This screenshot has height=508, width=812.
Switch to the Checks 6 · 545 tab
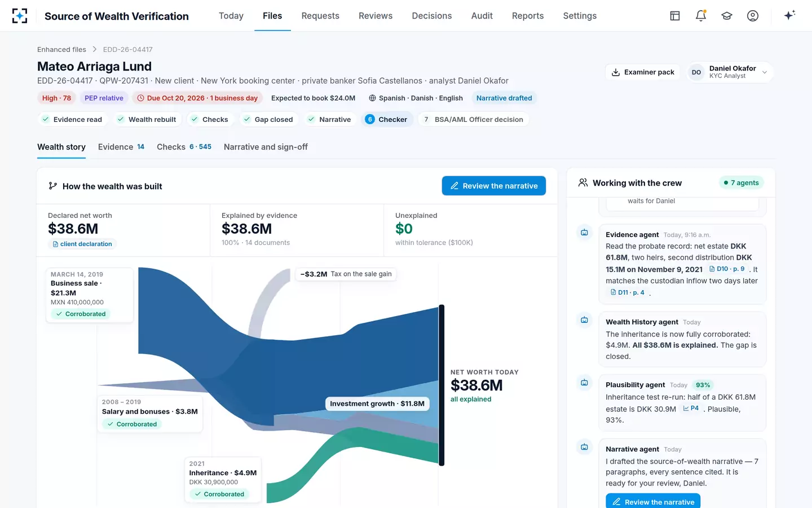(x=184, y=147)
